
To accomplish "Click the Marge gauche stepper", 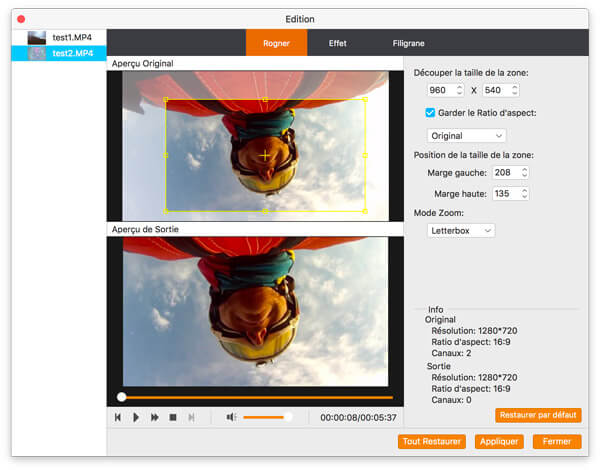I will click(x=524, y=173).
